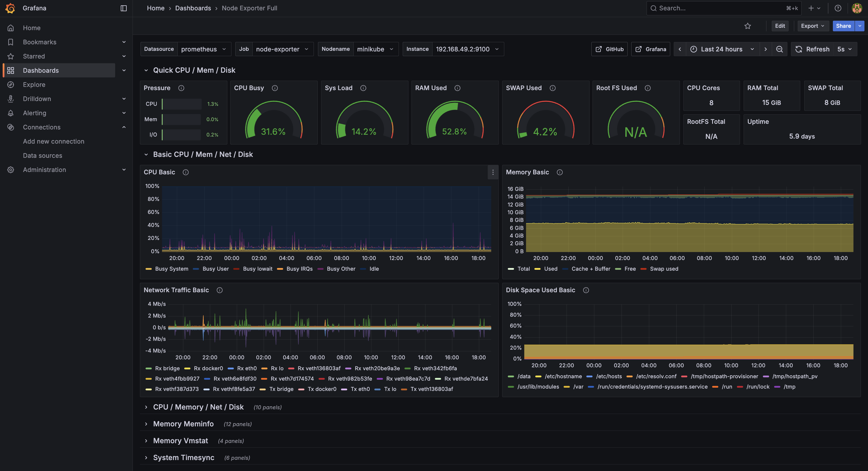Toggle Swap used series in Memory legend

click(664, 269)
